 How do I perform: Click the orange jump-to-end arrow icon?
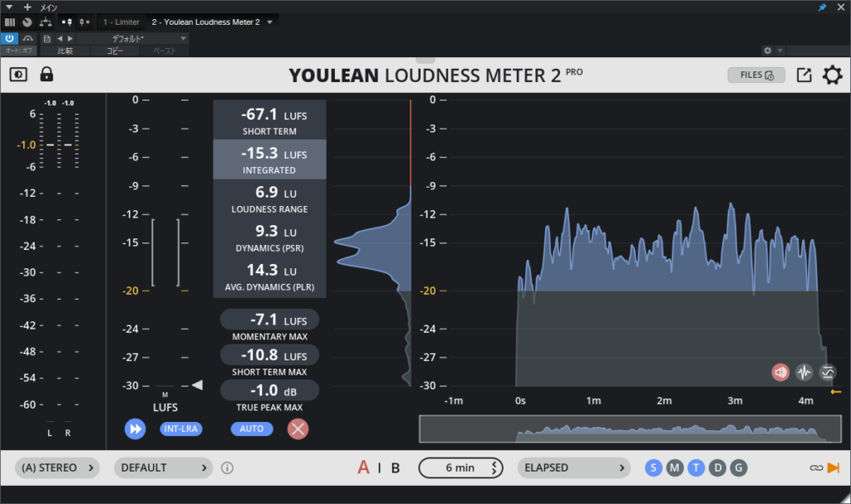coord(833,467)
